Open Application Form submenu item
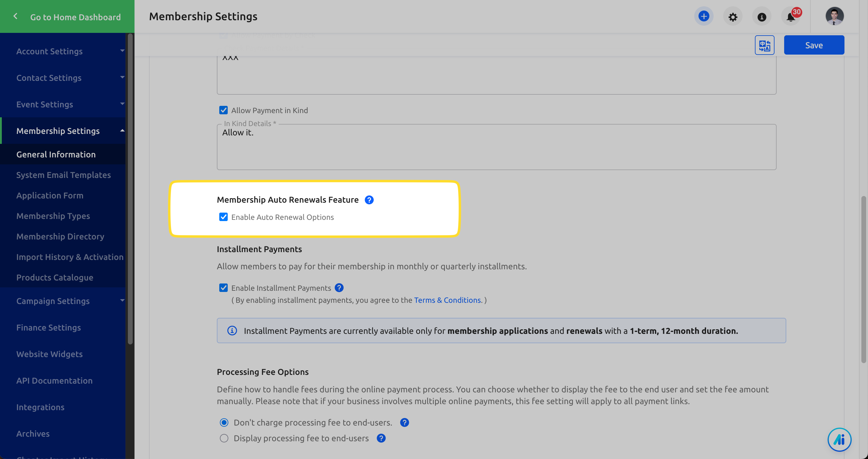Viewport: 868px width, 459px height. pyautogui.click(x=63, y=195)
